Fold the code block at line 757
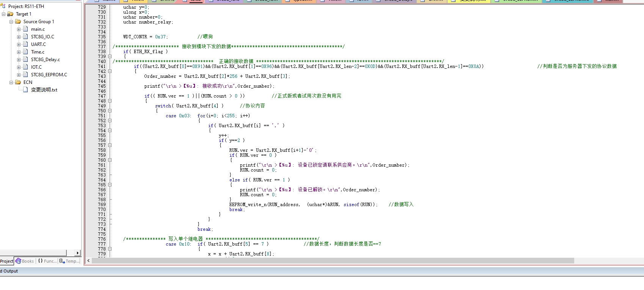This screenshot has height=290, width=644. (110, 145)
